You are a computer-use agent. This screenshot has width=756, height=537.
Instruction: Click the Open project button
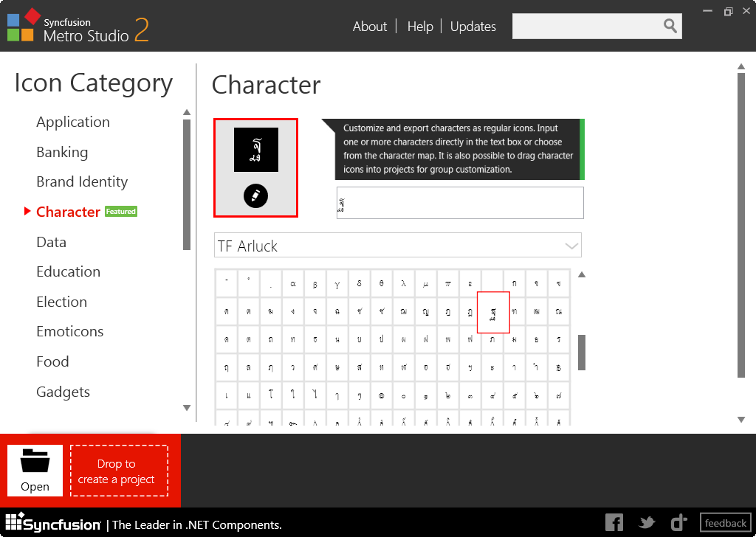click(x=35, y=471)
